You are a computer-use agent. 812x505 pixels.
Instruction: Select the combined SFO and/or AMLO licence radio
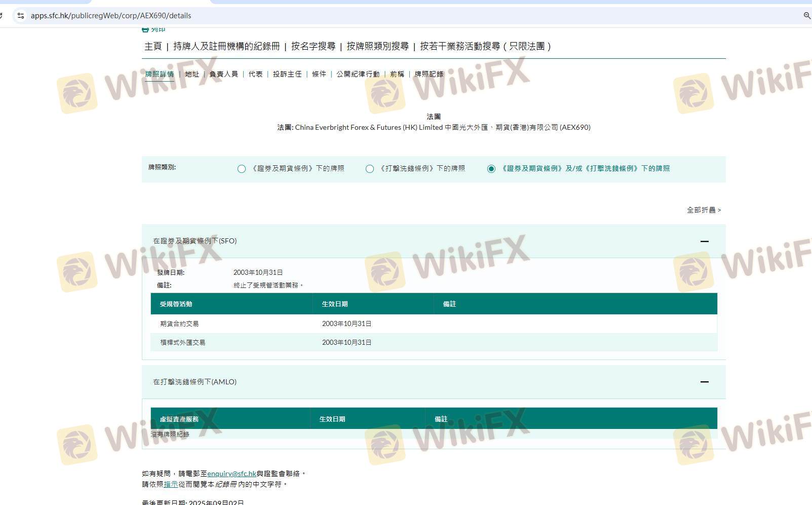491,169
